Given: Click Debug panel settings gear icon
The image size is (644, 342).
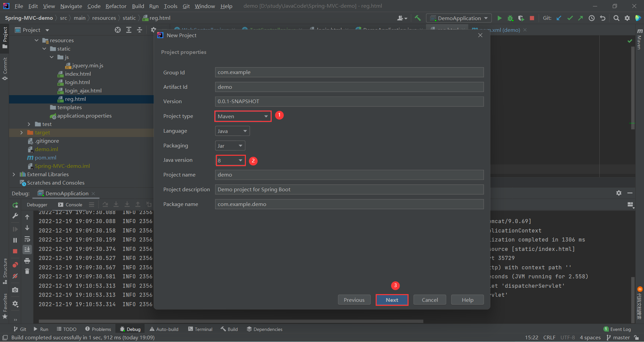Looking at the screenshot, I should 619,193.
